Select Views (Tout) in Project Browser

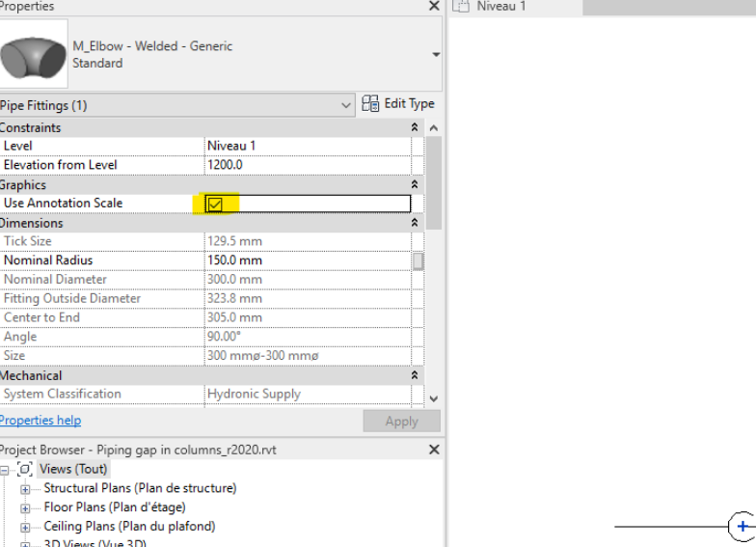coord(73,469)
